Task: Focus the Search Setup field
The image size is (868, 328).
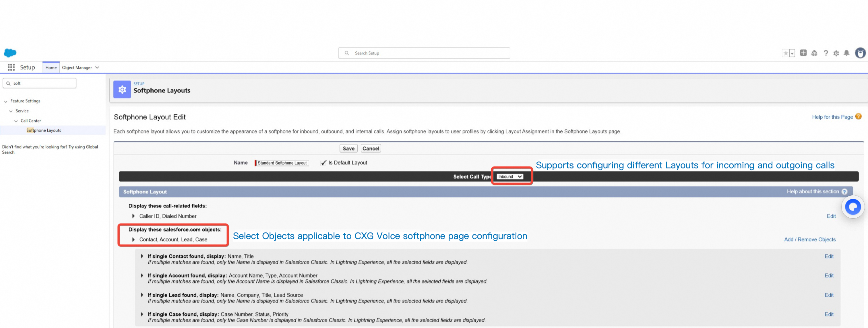Action: click(424, 53)
